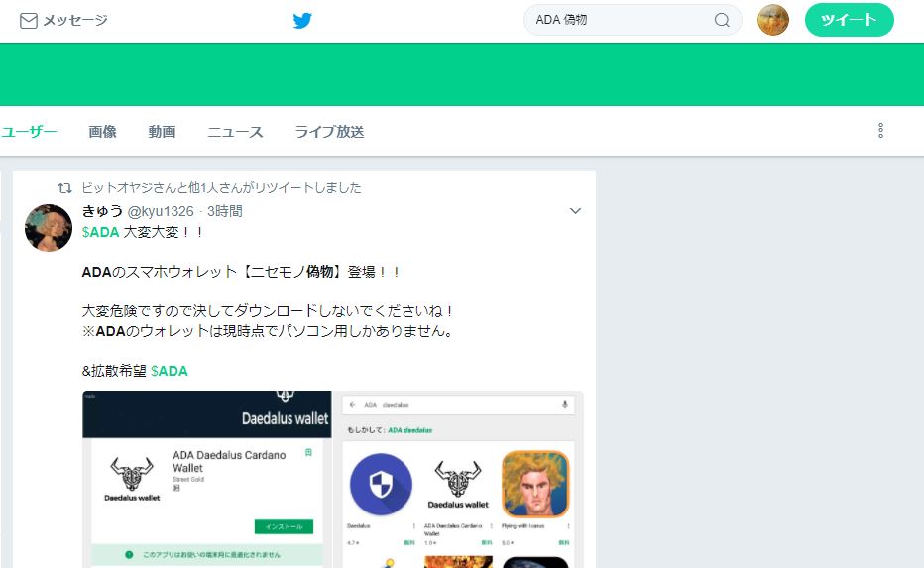924x568 pixels.
Task: Click the green ツイート button
Action: click(850, 20)
